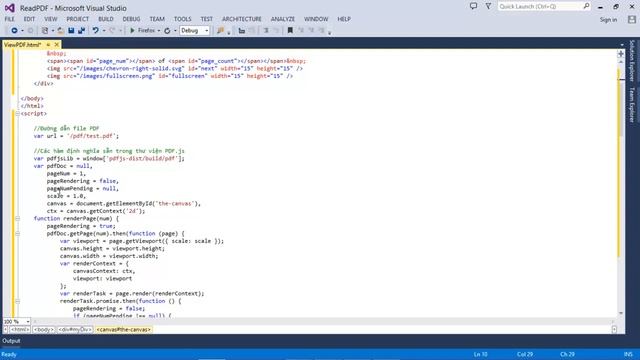Viewport: 640px width, 360px height.
Task: Click the Feedback speech bubble icon
Action: click(473, 6)
